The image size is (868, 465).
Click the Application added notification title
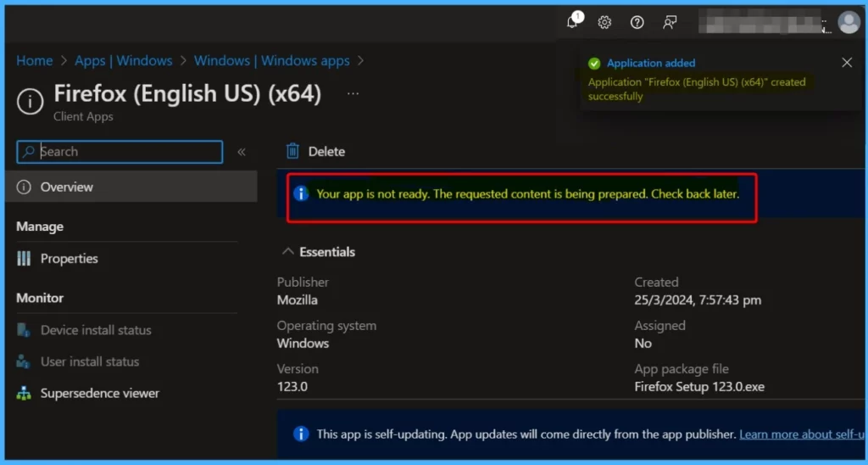[x=651, y=63]
